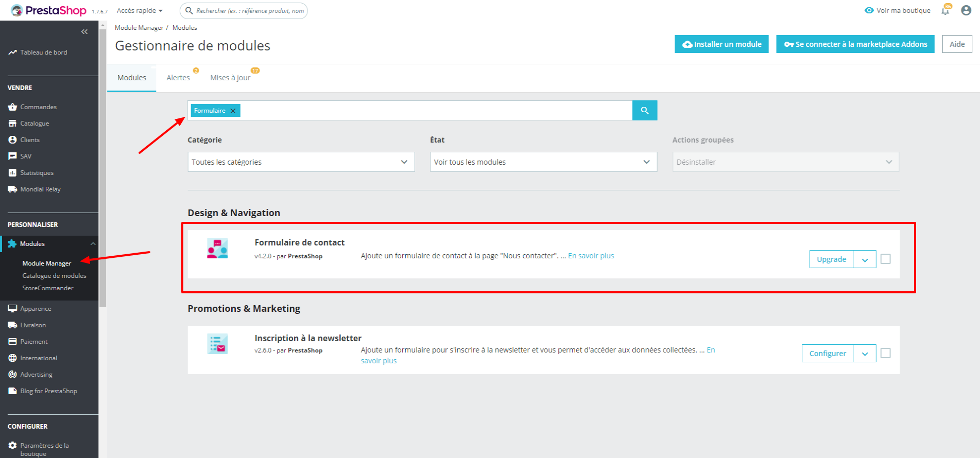Click the module search magnifier button

(x=645, y=111)
